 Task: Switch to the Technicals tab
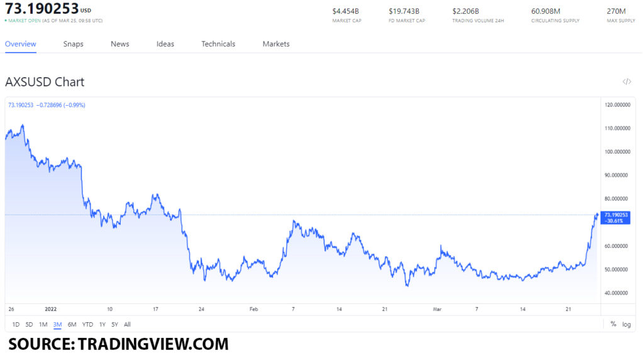click(x=218, y=44)
